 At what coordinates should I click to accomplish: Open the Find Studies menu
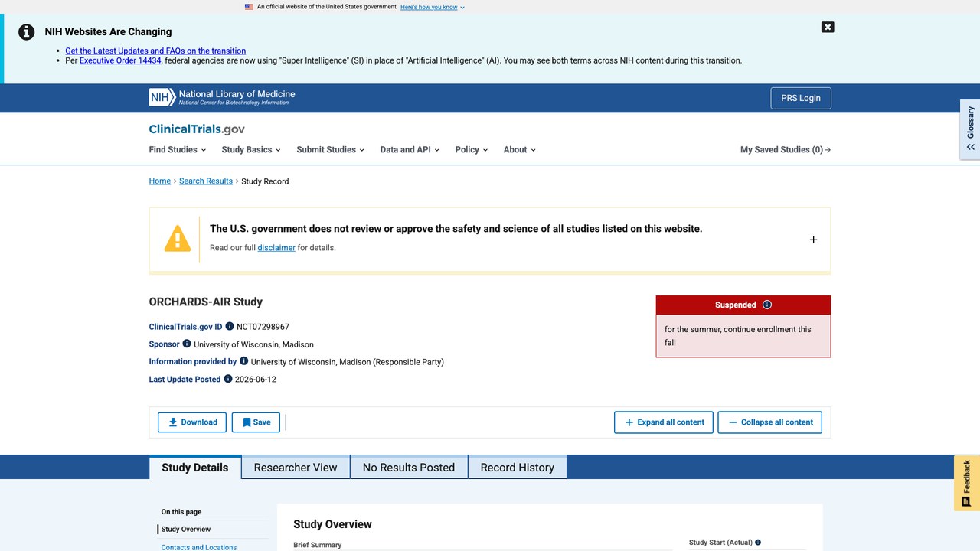click(177, 149)
